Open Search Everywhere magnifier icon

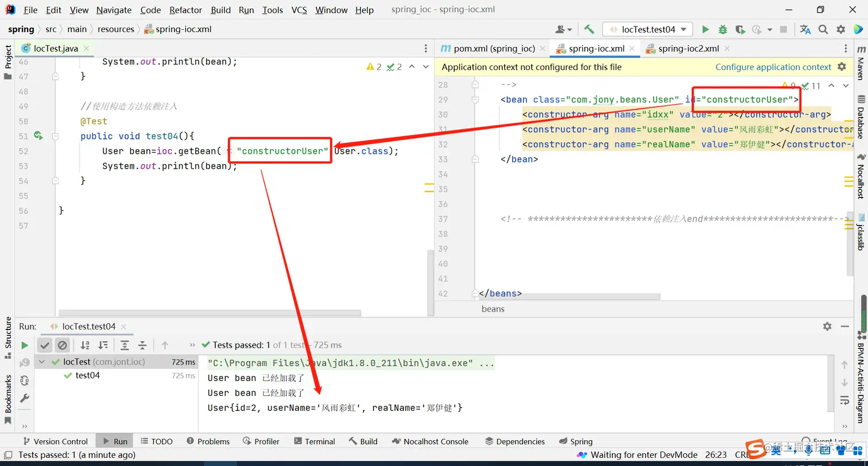[x=823, y=29]
